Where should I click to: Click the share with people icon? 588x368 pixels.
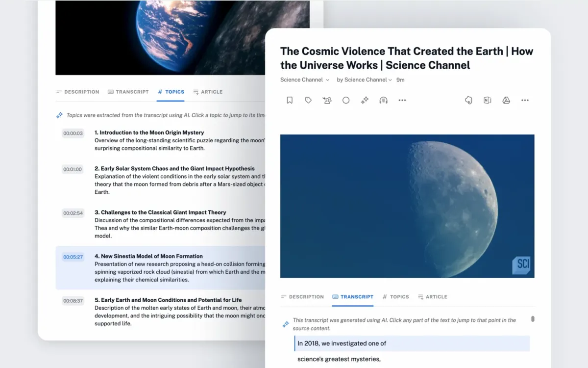(327, 100)
